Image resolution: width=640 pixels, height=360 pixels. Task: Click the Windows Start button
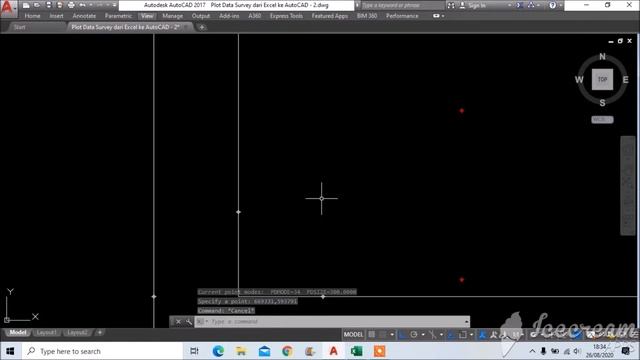pyautogui.click(x=10, y=351)
